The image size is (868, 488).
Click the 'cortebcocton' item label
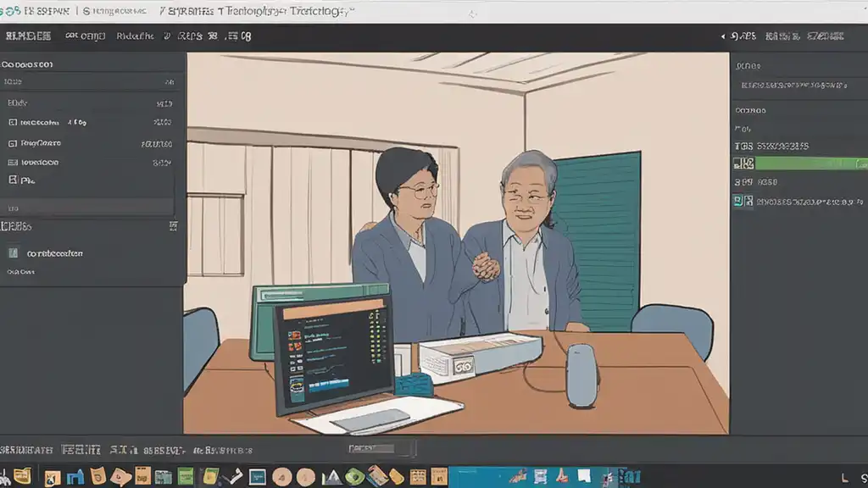point(55,253)
